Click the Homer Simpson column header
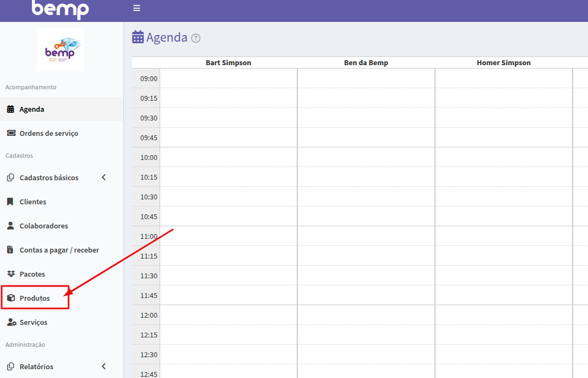Image resolution: width=588 pixels, height=378 pixels. (504, 62)
